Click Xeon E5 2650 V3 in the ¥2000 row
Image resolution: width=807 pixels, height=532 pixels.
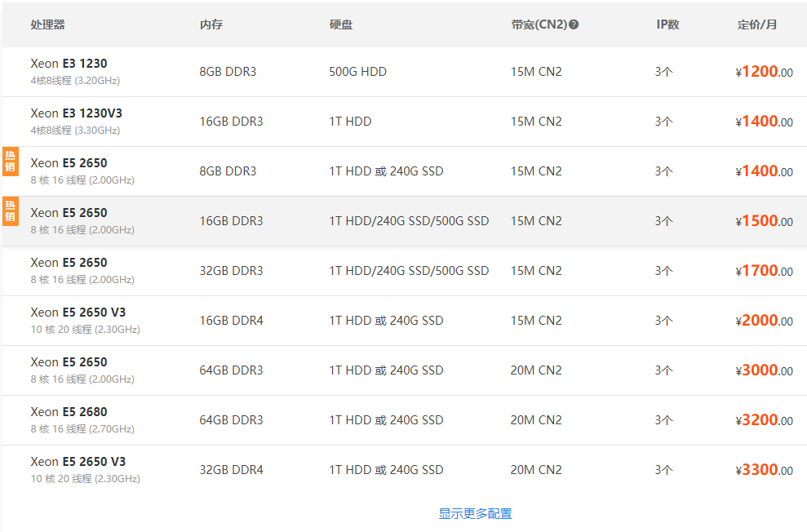(78, 313)
